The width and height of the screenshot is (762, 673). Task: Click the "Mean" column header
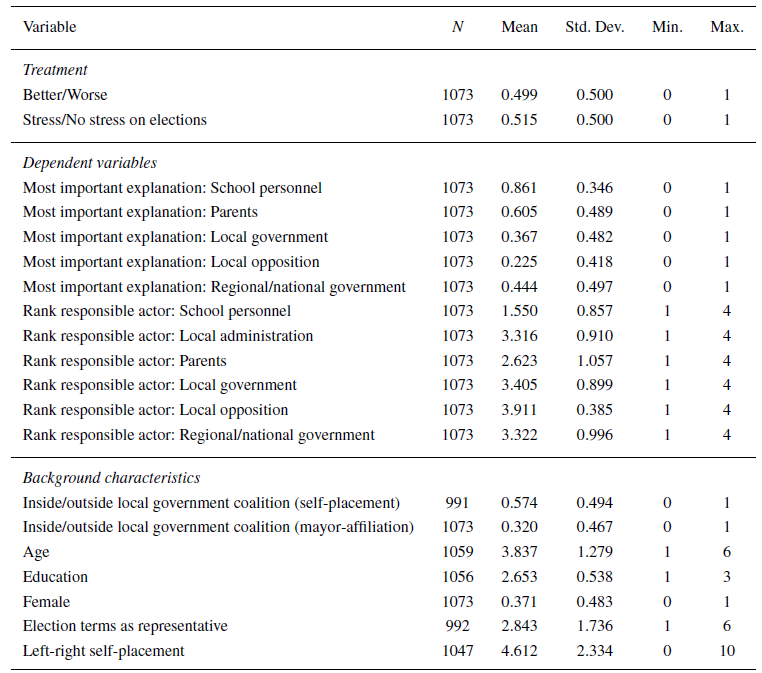(519, 27)
